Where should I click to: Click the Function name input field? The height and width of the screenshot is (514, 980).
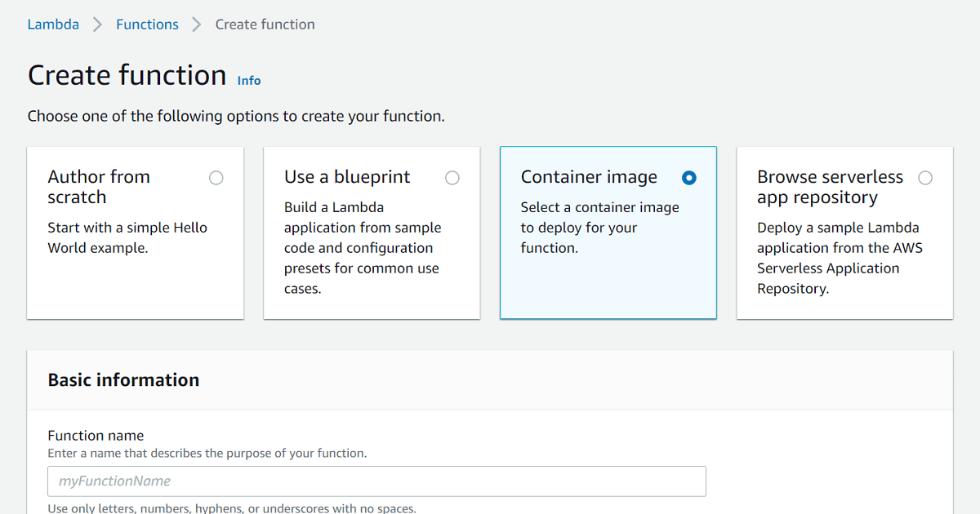coord(376,481)
